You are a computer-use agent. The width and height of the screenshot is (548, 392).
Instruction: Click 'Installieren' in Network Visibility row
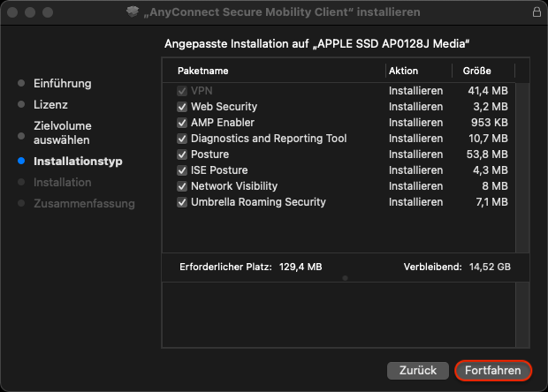(x=416, y=186)
